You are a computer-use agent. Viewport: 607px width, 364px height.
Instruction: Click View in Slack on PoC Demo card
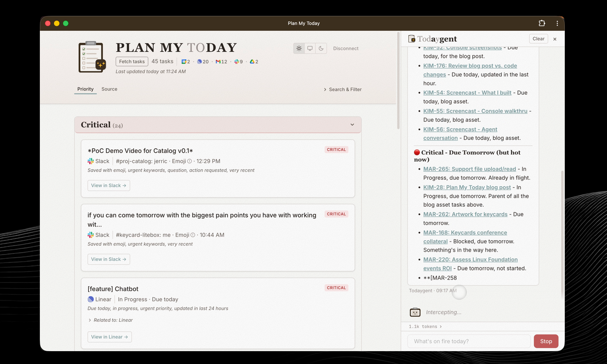tap(109, 185)
